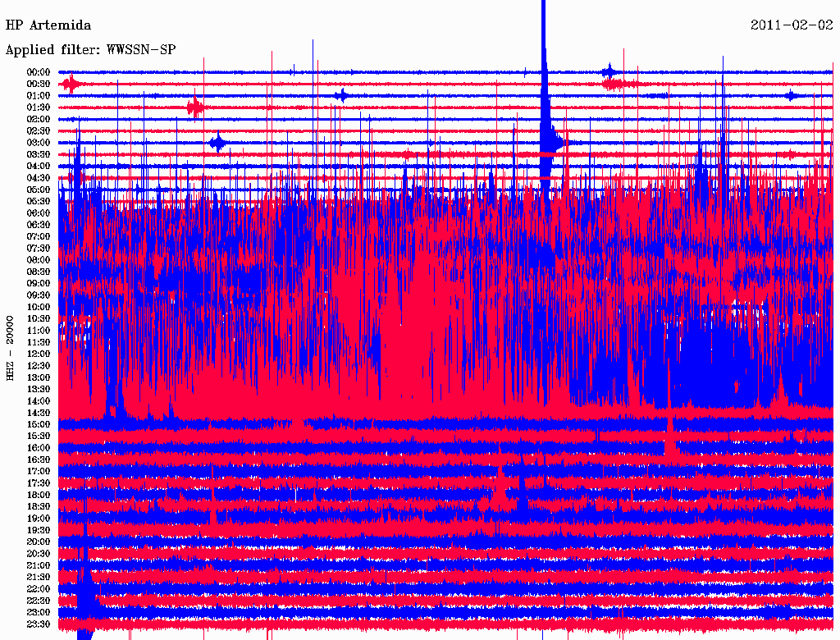This screenshot has width=840, height=640.
Task: Select the 23:00 time label
Action: (x=39, y=613)
